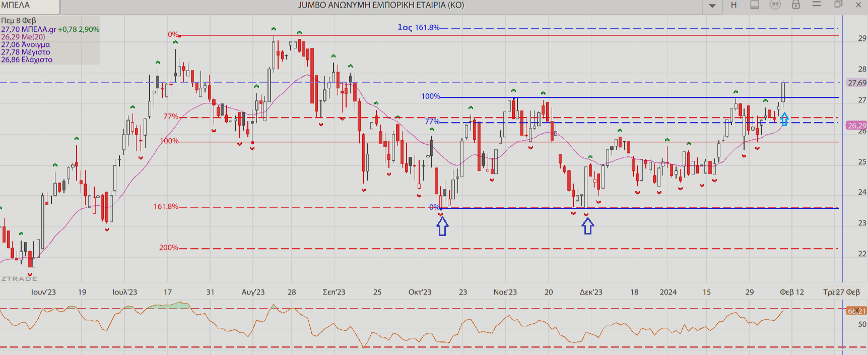Open the quotation-mark comments icon
The height and width of the screenshot is (355, 868).
[x=775, y=5]
